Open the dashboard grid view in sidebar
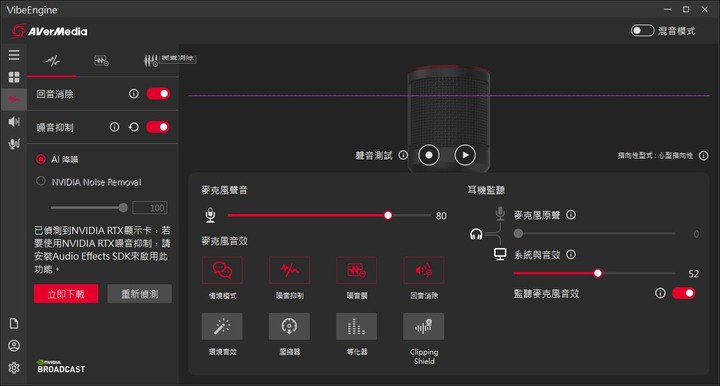 pyautogui.click(x=14, y=77)
